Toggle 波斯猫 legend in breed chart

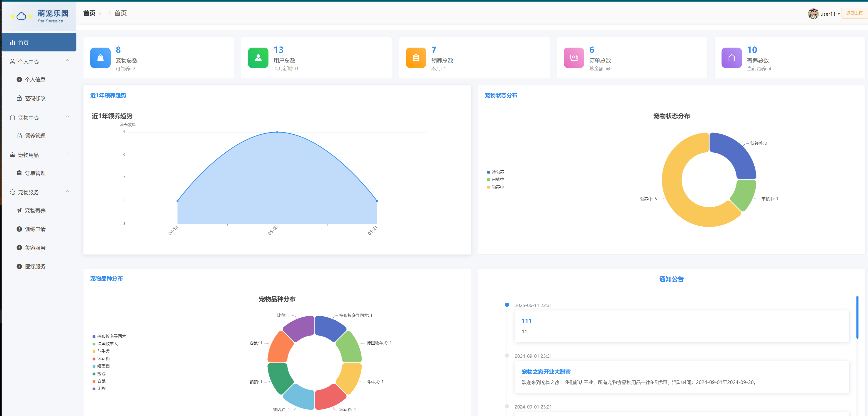click(x=101, y=358)
